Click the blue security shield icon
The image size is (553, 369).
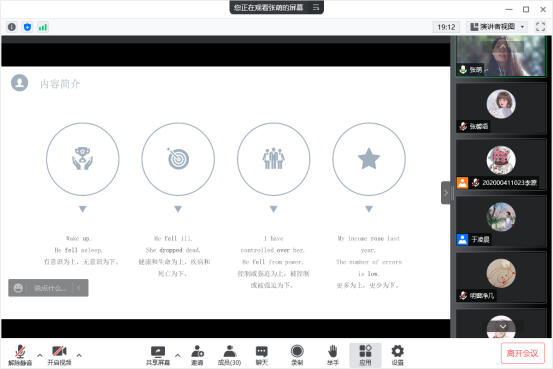tap(27, 27)
